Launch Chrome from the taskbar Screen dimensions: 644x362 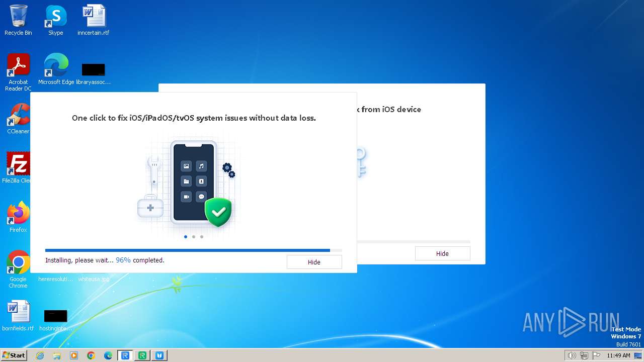pos(91,355)
